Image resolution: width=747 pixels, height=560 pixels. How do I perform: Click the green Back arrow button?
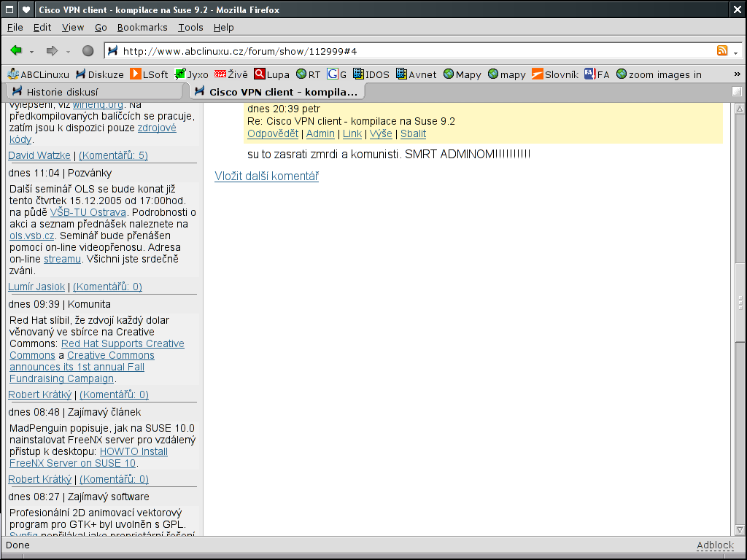(16, 51)
